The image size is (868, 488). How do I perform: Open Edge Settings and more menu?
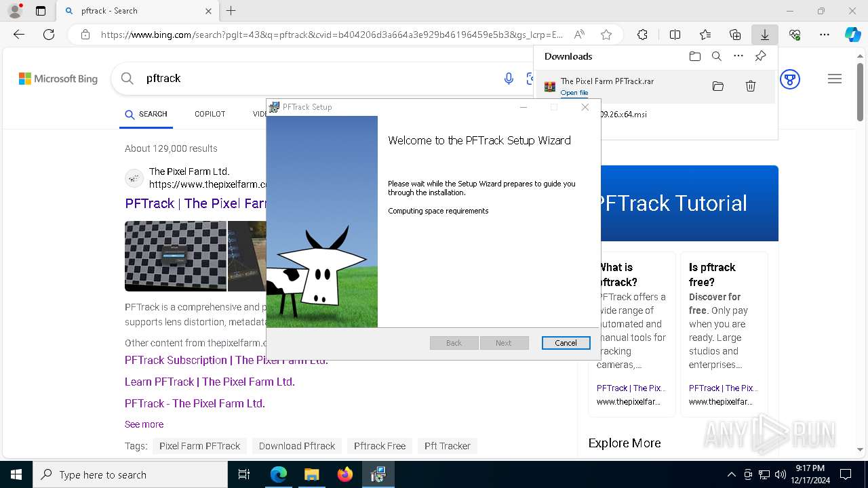[x=825, y=35]
